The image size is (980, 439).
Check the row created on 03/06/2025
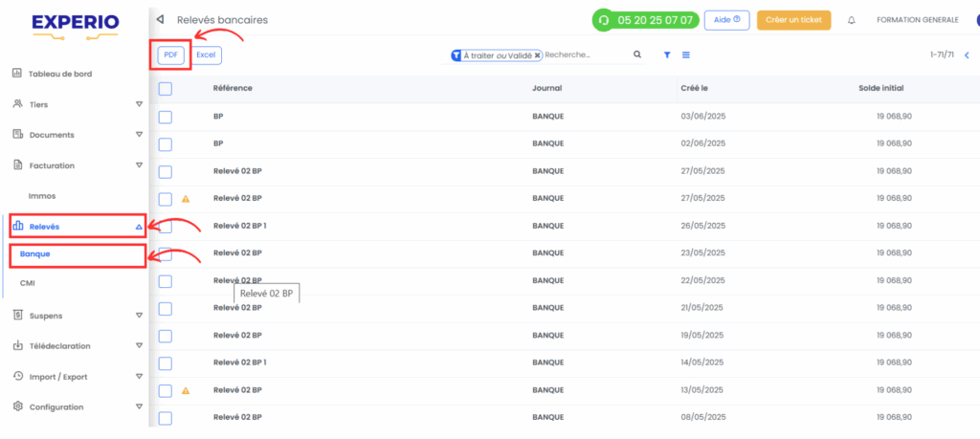tap(165, 117)
